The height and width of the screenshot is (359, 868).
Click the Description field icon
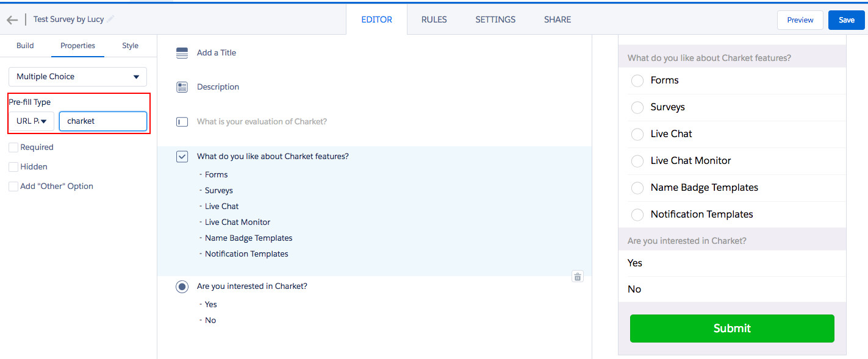(x=182, y=87)
